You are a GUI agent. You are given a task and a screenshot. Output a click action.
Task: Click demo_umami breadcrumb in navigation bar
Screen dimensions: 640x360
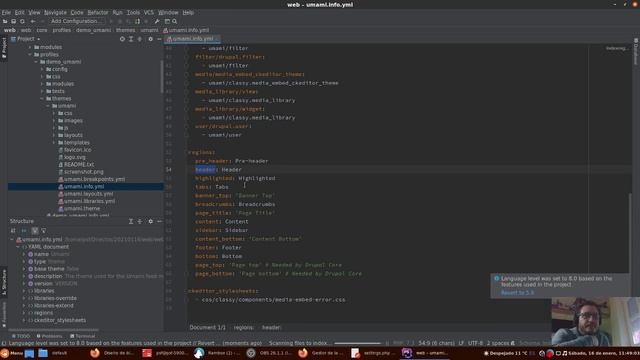tap(93, 30)
